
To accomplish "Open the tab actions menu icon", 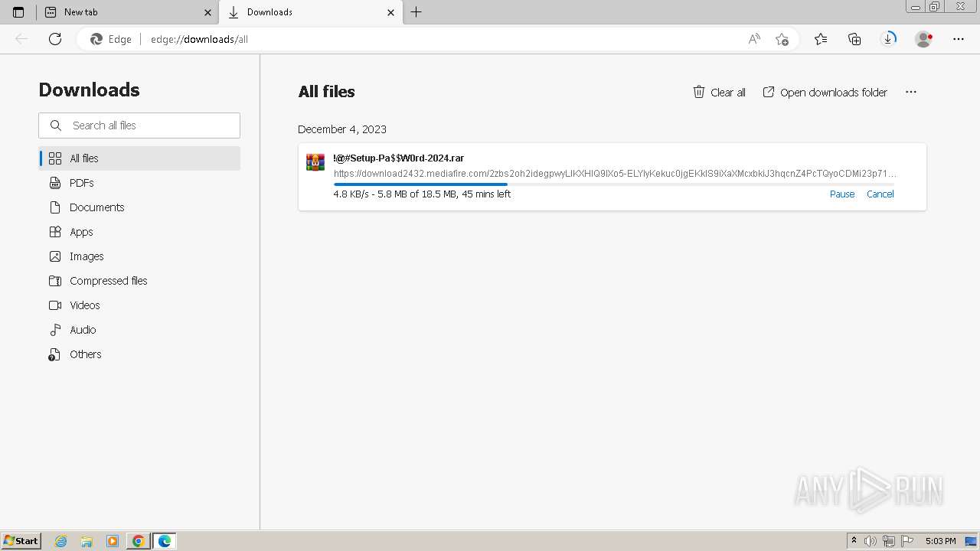I will 18,12.
